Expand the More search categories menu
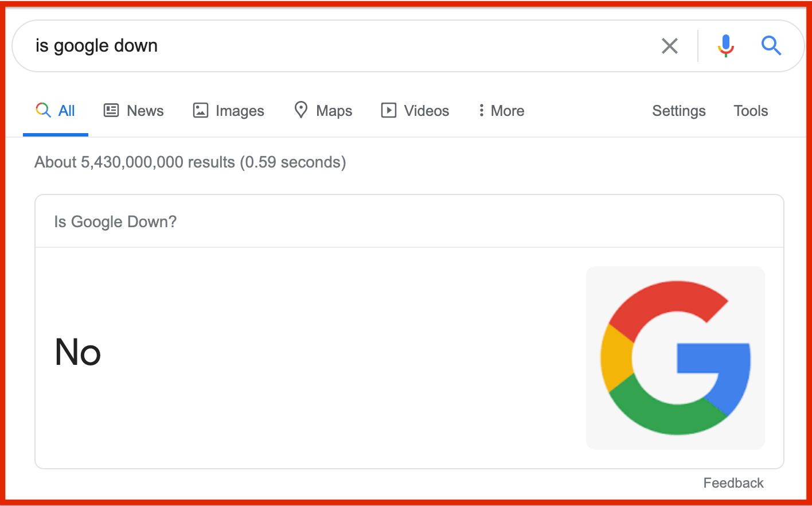This screenshot has width=812, height=506. 507,111
